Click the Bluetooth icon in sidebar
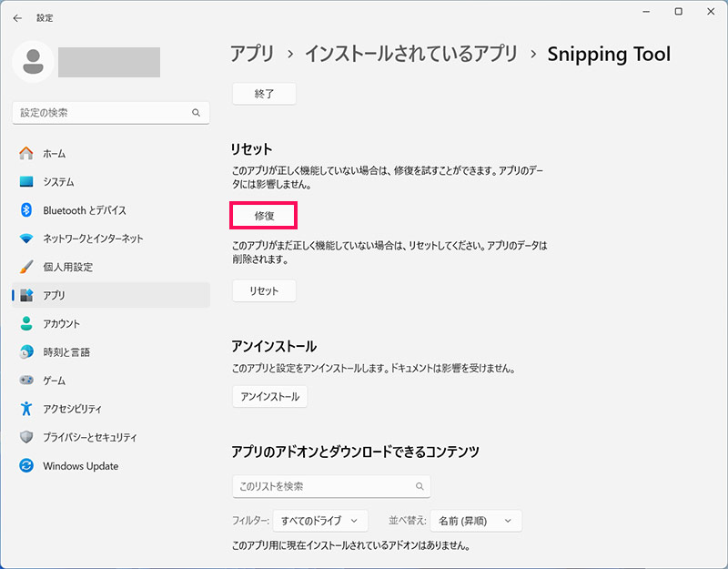 coord(26,210)
